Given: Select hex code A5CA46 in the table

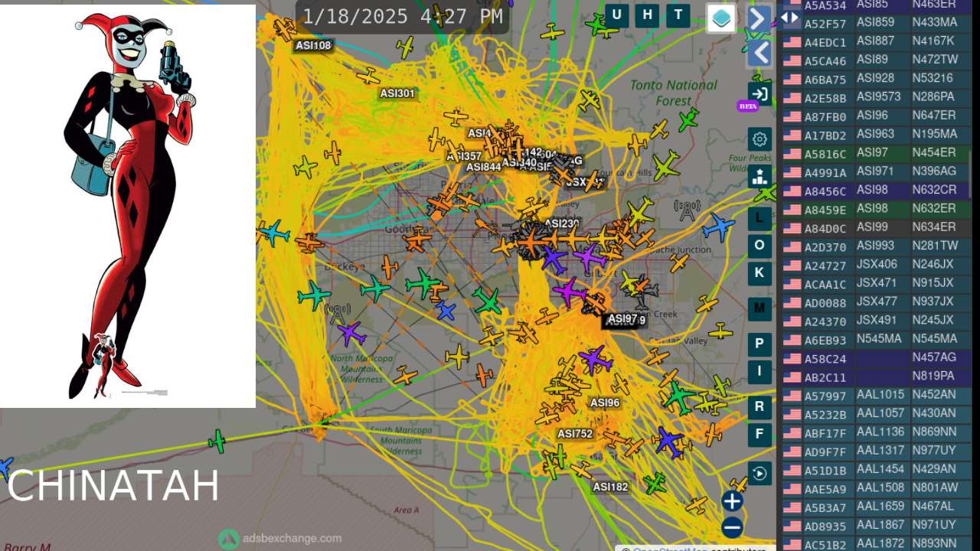Looking at the screenshot, I should pos(825,61).
